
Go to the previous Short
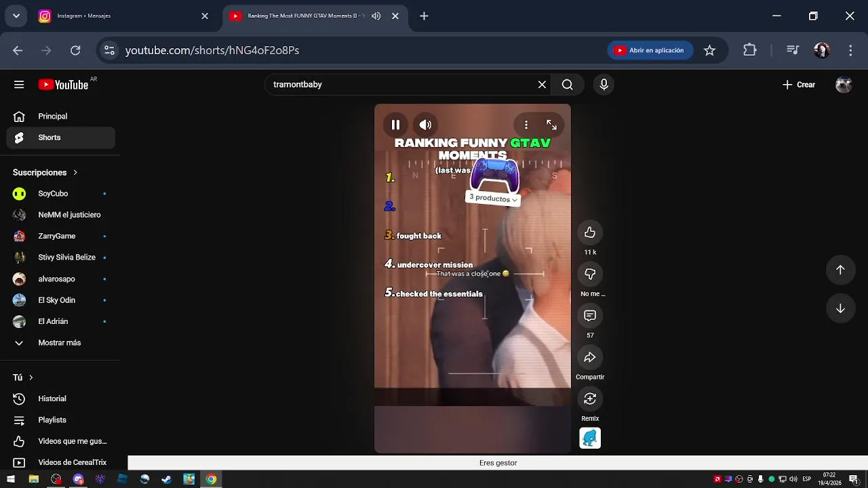[840, 270]
